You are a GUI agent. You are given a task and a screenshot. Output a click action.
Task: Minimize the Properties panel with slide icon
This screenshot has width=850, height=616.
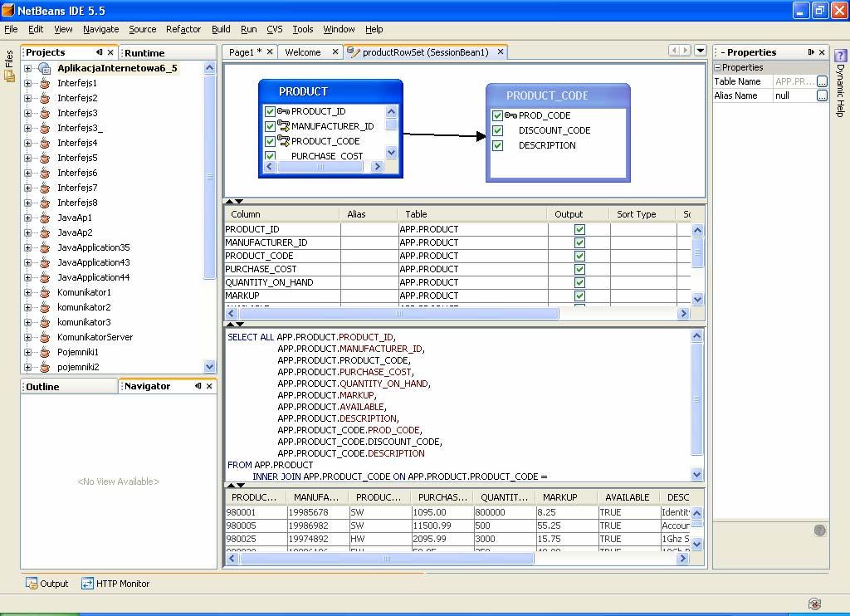(x=811, y=52)
